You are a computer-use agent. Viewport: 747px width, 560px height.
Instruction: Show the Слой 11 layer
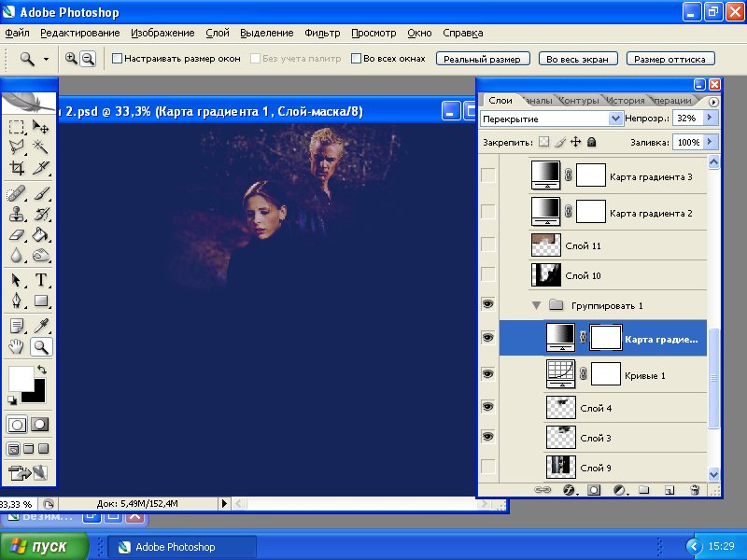(487, 245)
